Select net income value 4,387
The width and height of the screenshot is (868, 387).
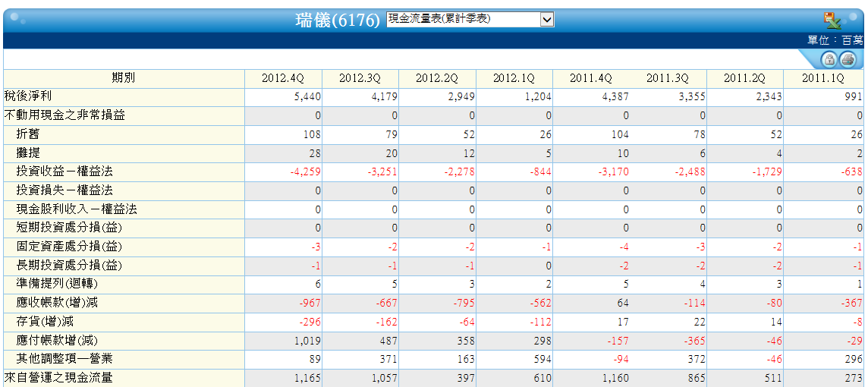(x=616, y=97)
